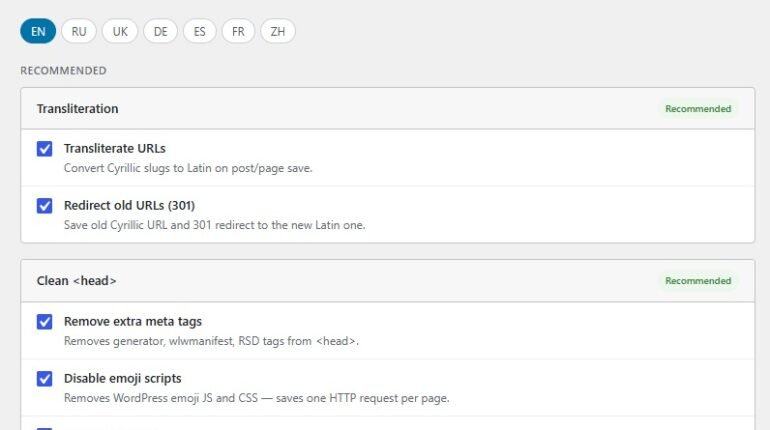Switch language to RU

tap(79, 31)
